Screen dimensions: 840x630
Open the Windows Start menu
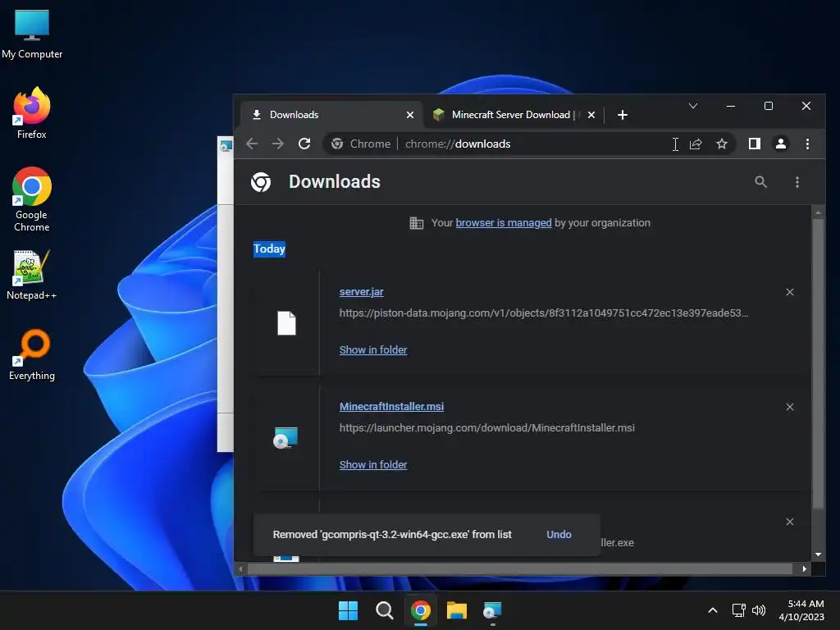pyautogui.click(x=348, y=610)
